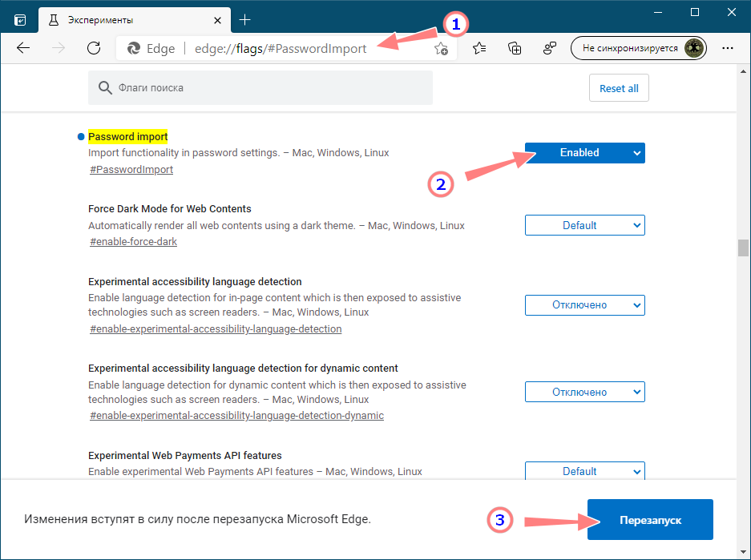This screenshot has height=560, width=751.
Task: Select the Эксперименты tab
Action: [x=135, y=20]
